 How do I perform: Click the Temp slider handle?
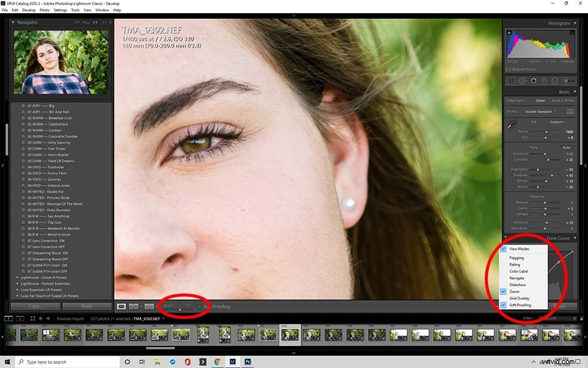(546, 131)
